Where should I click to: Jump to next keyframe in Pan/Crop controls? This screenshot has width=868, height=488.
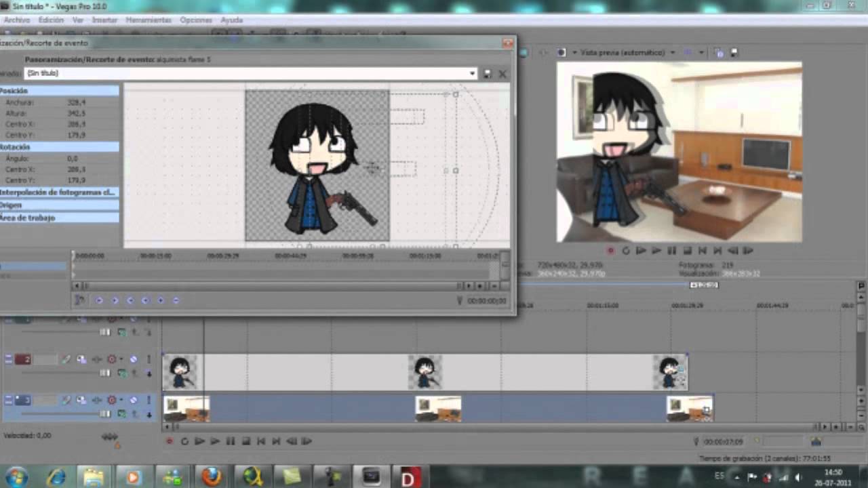pyautogui.click(x=130, y=300)
